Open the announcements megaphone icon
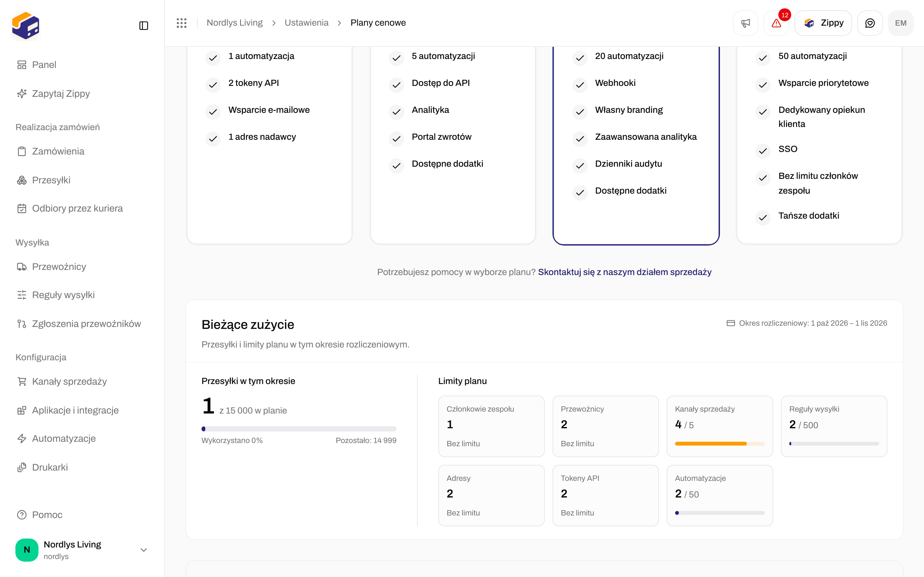This screenshot has width=924, height=577. 745,23
